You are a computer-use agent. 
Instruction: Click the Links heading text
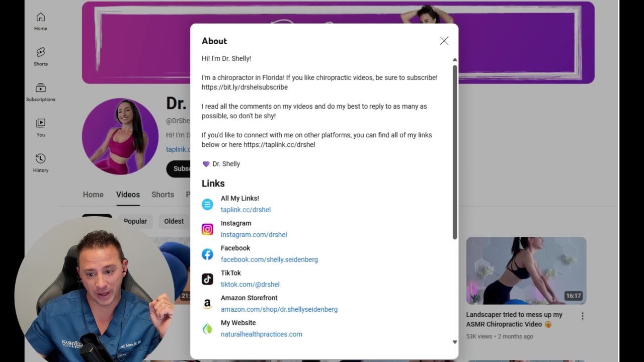point(213,184)
